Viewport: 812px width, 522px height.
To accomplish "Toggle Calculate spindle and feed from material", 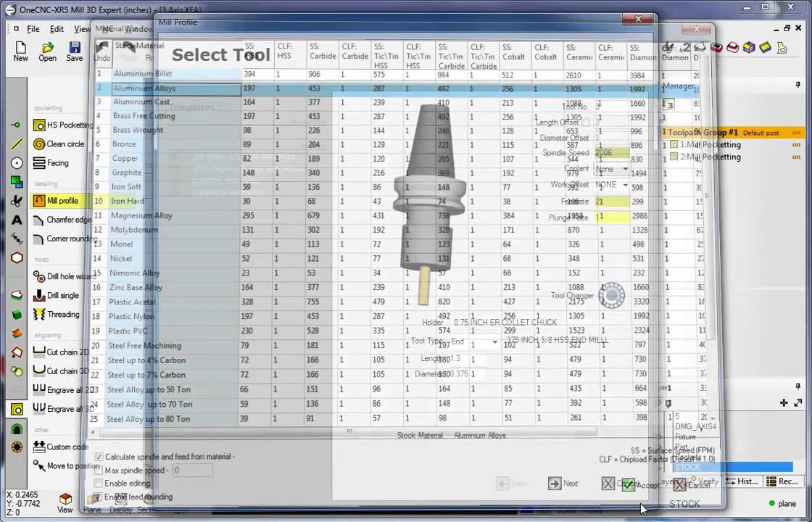I will [99, 457].
